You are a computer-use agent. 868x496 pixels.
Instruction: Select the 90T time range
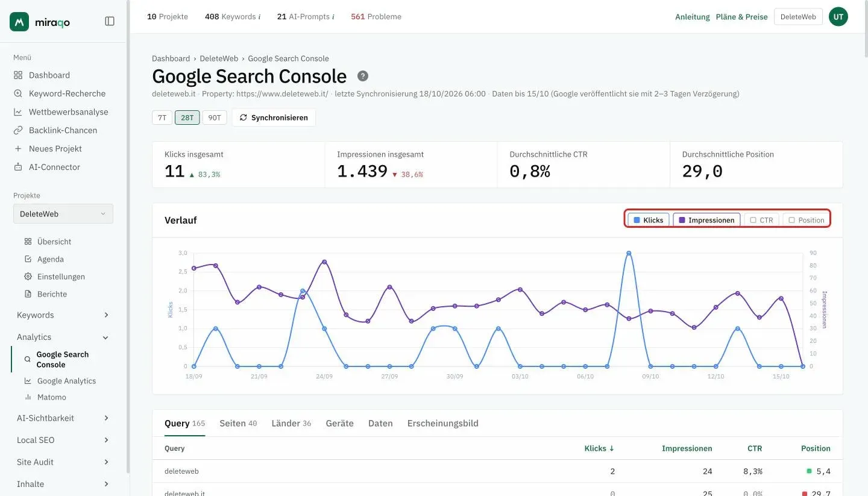[x=215, y=118]
